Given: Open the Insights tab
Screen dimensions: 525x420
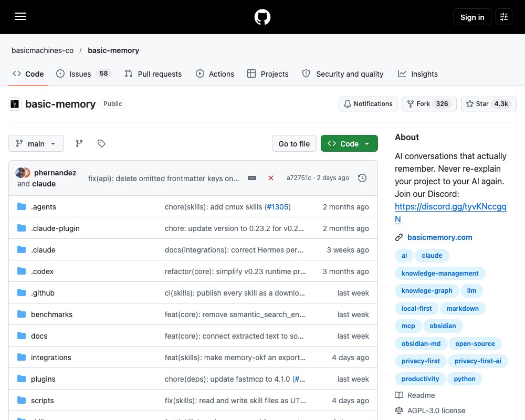Looking at the screenshot, I should [x=417, y=73].
